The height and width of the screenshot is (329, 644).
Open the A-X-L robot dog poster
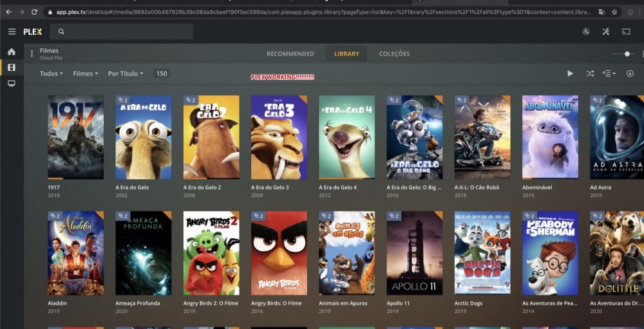coord(482,137)
